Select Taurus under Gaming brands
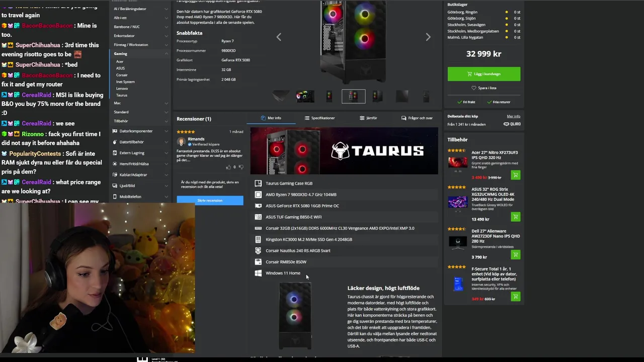The image size is (644, 362). click(122, 95)
